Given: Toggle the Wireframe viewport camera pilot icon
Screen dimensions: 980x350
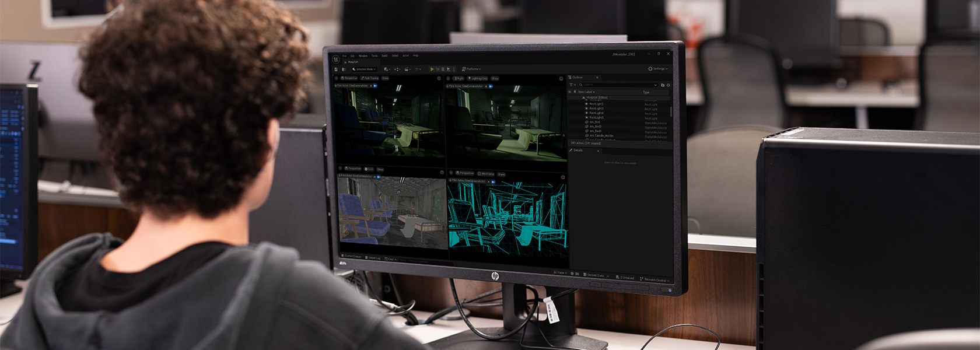Looking at the screenshot, I should [x=494, y=181].
